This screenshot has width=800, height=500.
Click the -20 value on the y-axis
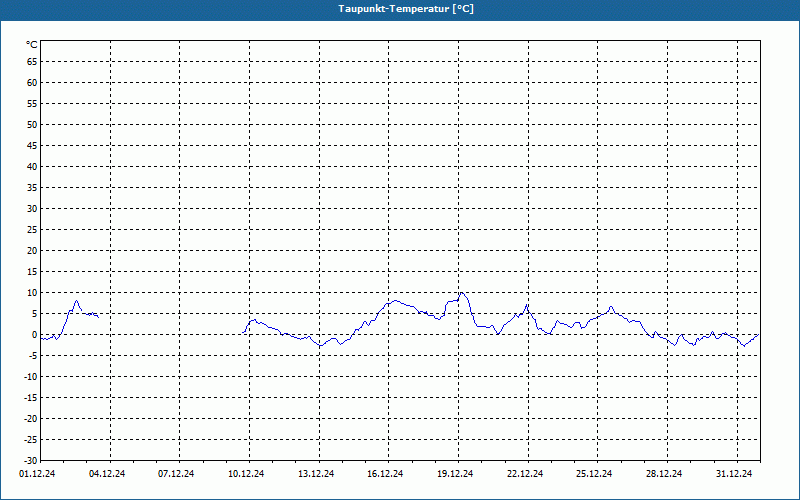31,419
